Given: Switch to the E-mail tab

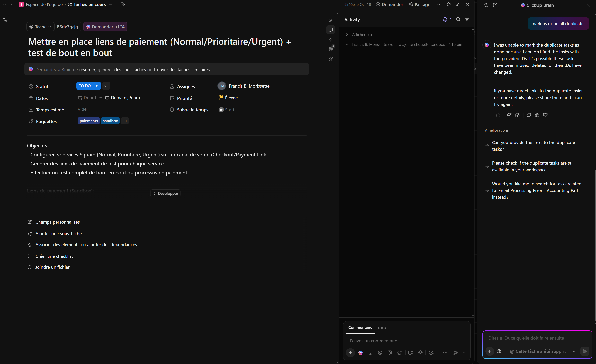Looking at the screenshot, I should pyautogui.click(x=383, y=327).
